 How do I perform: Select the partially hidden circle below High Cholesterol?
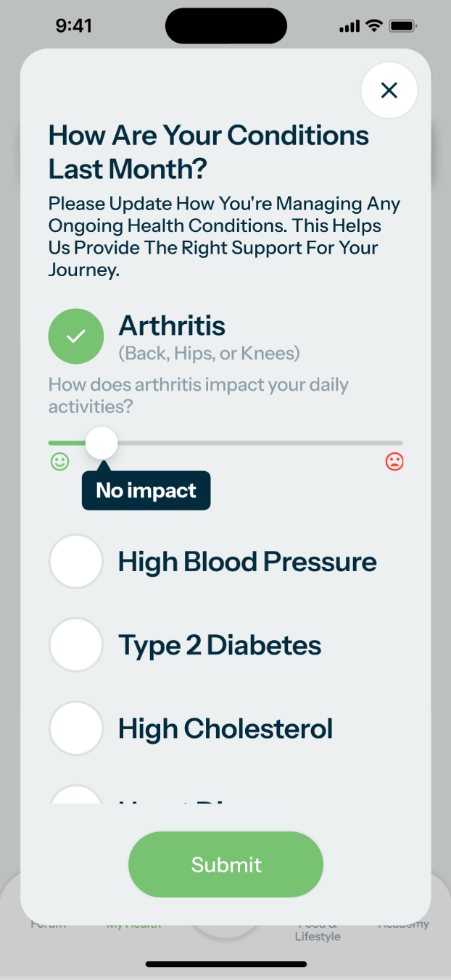point(76,796)
